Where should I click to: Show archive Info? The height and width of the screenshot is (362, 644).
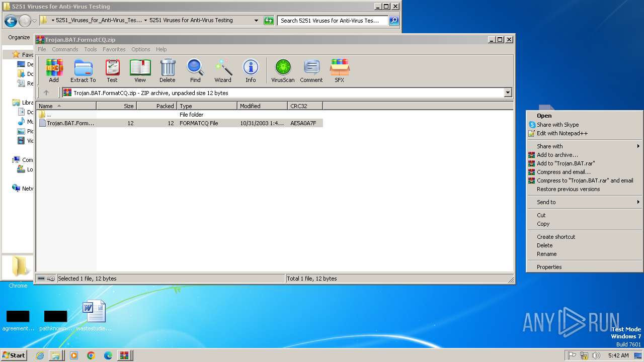click(251, 71)
